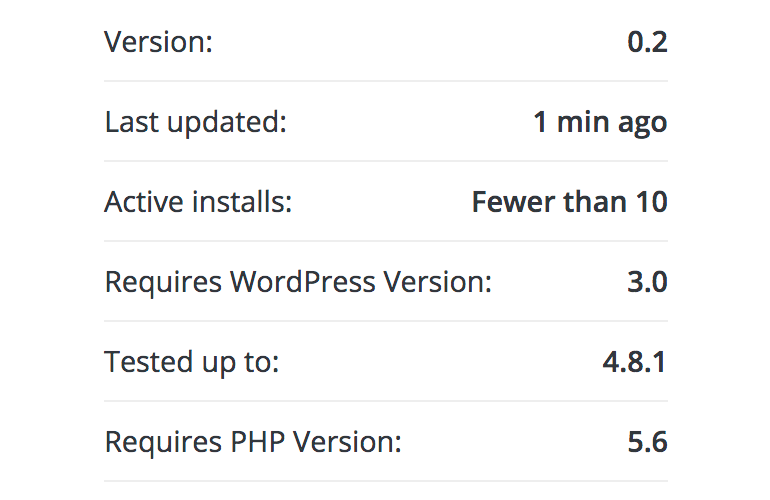Screen dimensions: 770x500
Task: Click the "Active installs:" label
Action: point(198,202)
